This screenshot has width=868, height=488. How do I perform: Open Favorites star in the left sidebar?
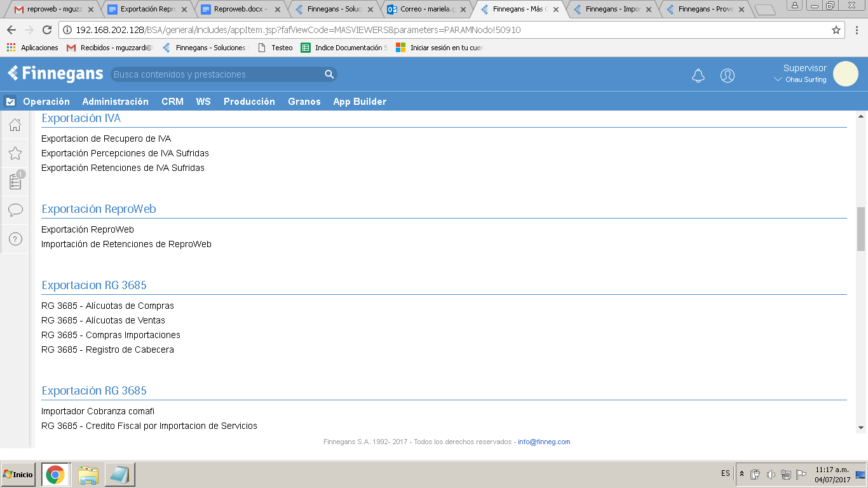coord(15,153)
